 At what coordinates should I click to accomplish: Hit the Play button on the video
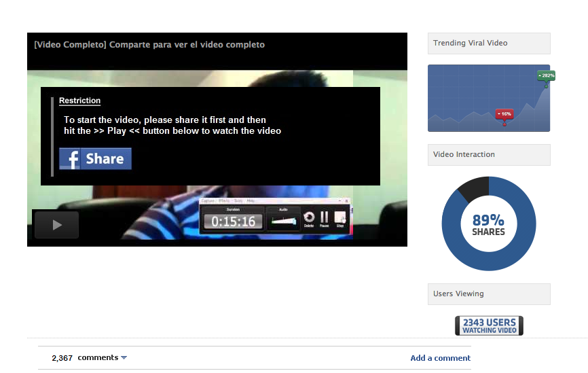56,225
